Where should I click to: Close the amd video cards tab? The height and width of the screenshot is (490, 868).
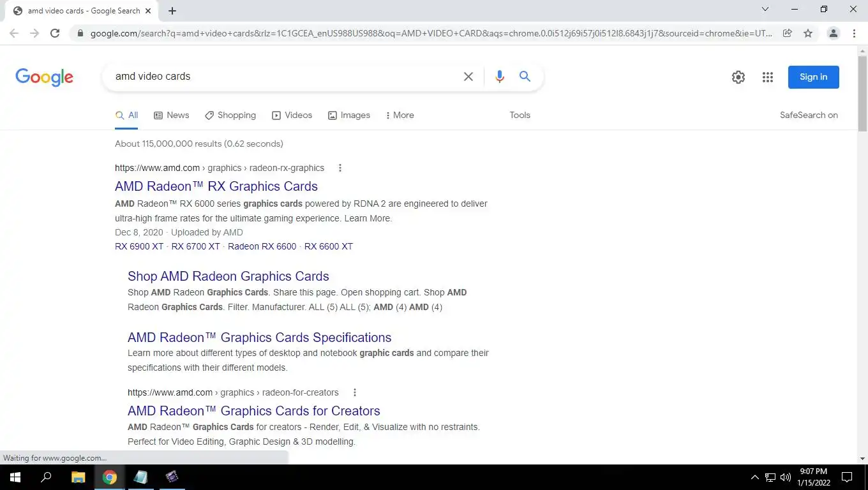click(148, 11)
